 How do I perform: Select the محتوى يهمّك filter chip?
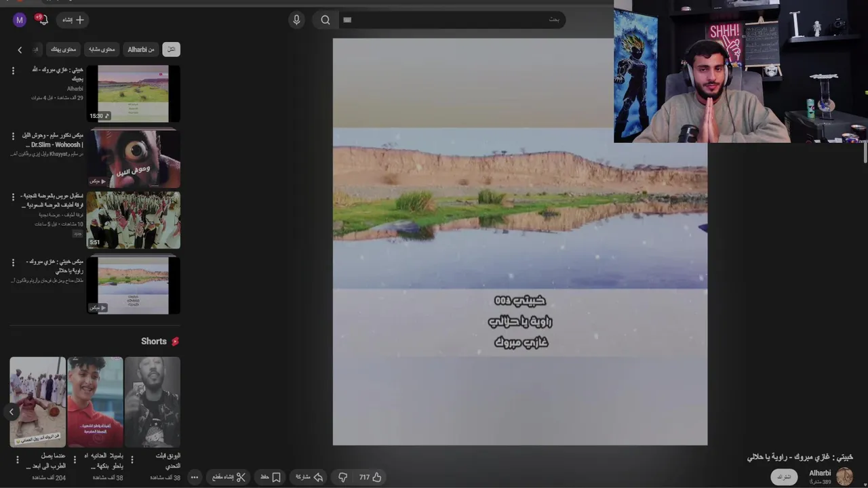pyautogui.click(x=64, y=49)
